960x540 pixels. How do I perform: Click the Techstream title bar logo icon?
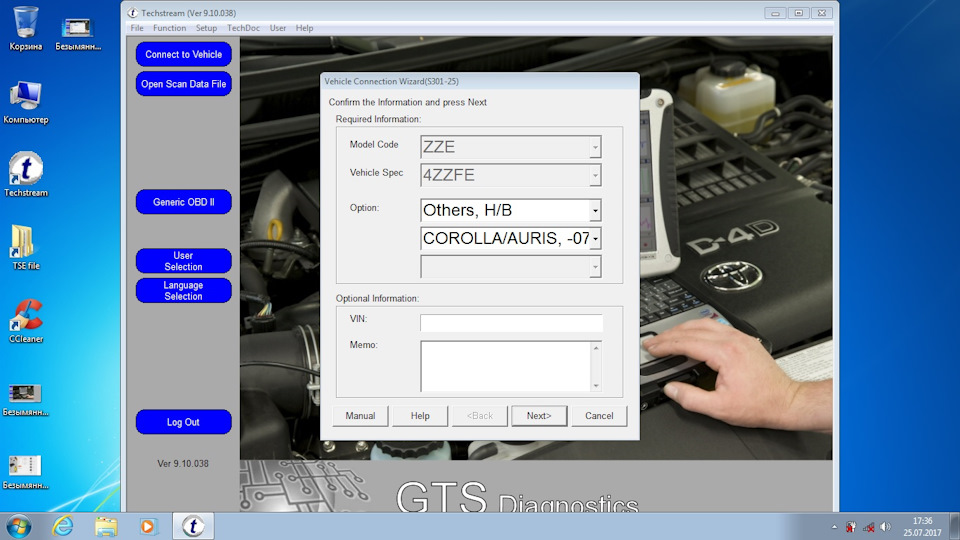(132, 13)
